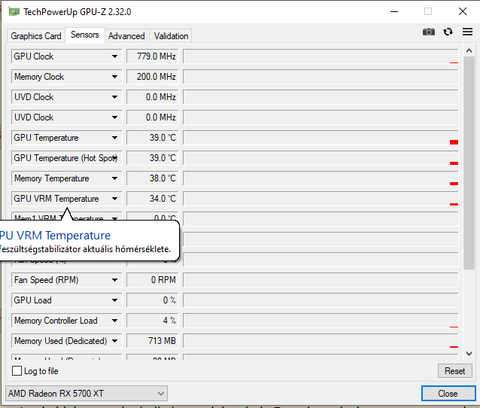The image size is (480, 408).
Task: Expand the Memory Temperature dropdown
Action: pyautogui.click(x=114, y=178)
